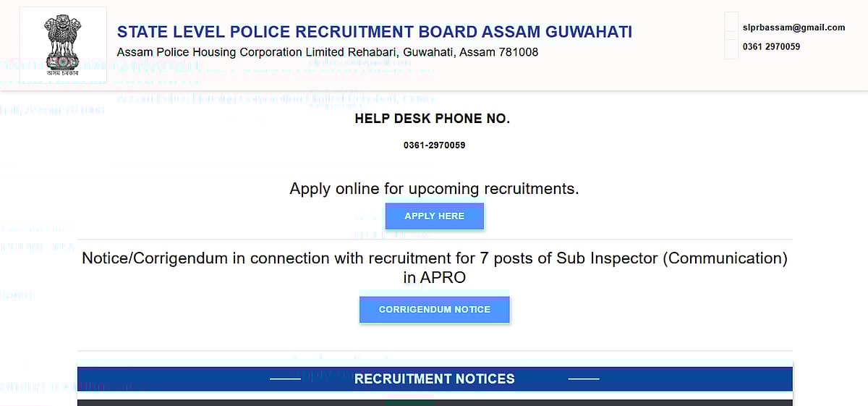Click the HELP DESK PHONE NO. heading
The width and height of the screenshot is (868, 406).
432,119
